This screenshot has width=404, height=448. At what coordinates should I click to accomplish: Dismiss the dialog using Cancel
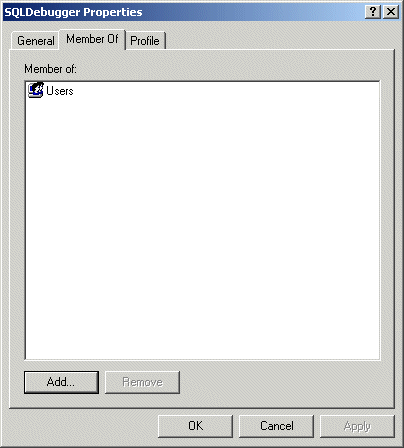click(x=276, y=426)
